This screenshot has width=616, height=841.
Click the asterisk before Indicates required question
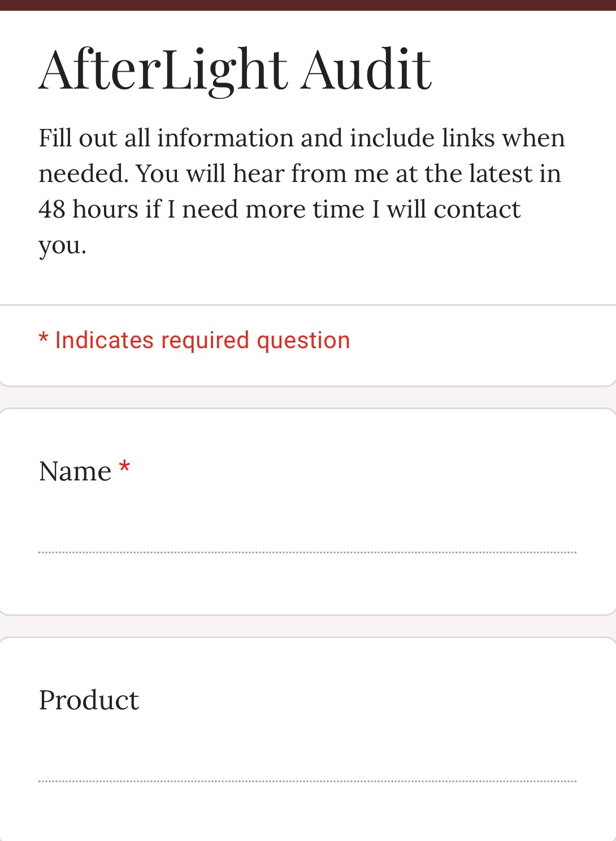[43, 340]
